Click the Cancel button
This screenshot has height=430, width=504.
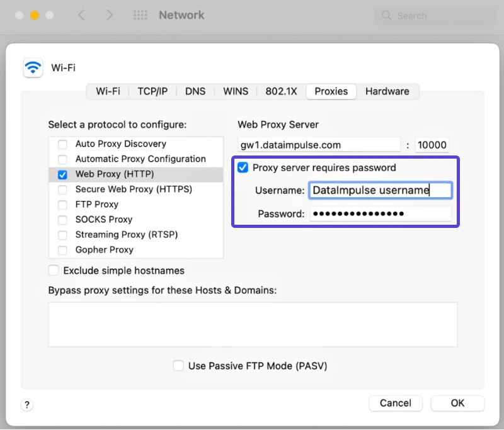point(396,403)
